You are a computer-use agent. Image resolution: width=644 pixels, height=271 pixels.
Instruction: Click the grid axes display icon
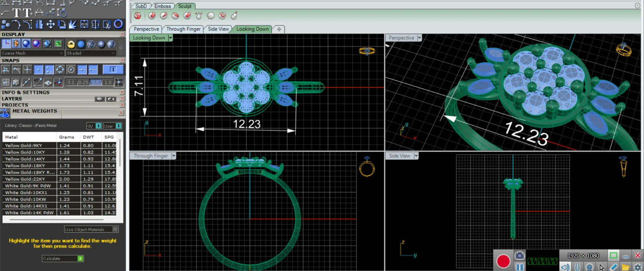pyautogui.click(x=6, y=43)
